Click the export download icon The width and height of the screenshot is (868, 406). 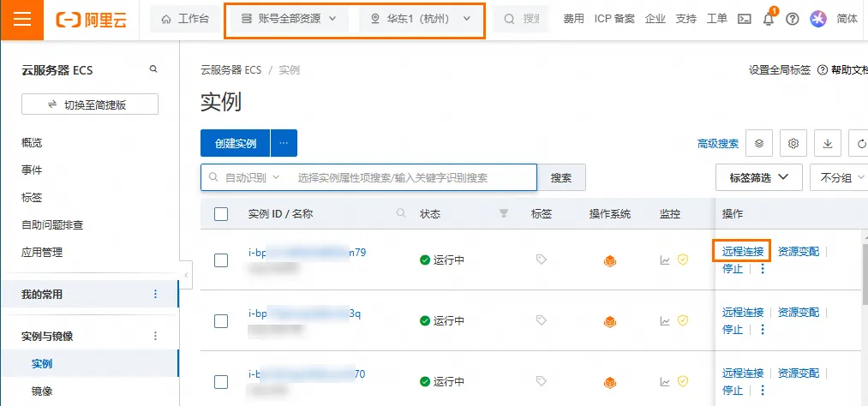tap(828, 143)
